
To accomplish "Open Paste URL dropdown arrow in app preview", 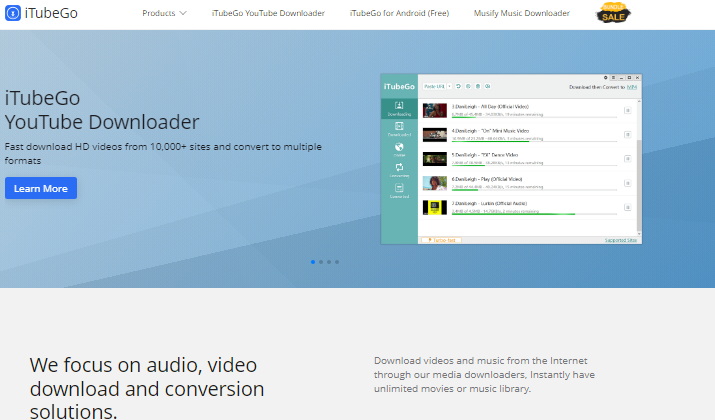I will click(x=450, y=86).
